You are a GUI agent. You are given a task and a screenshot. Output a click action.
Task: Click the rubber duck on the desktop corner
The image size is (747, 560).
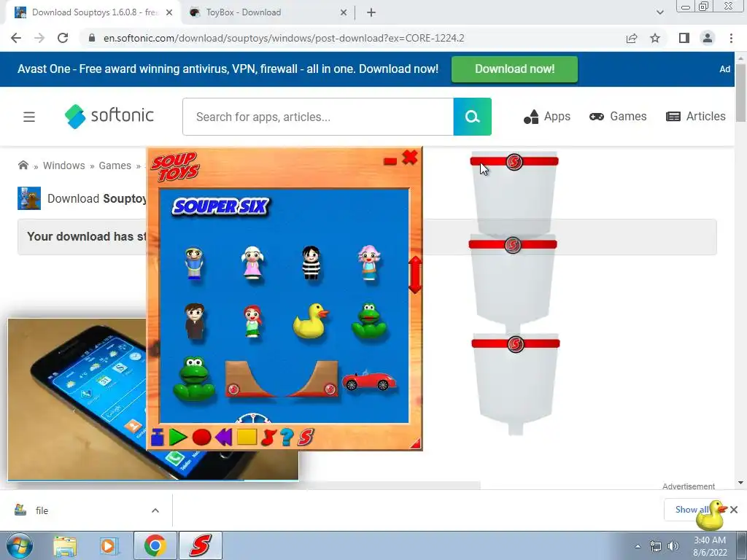[x=711, y=515]
